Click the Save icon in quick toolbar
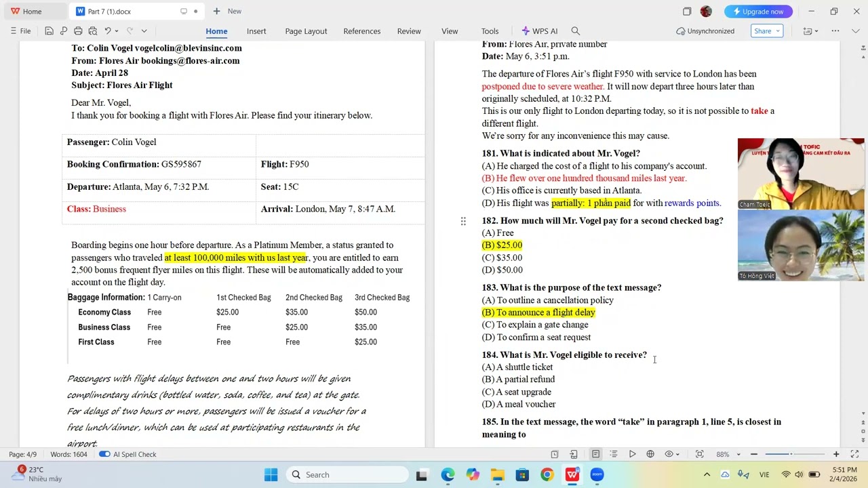The image size is (868, 488). tap(49, 31)
